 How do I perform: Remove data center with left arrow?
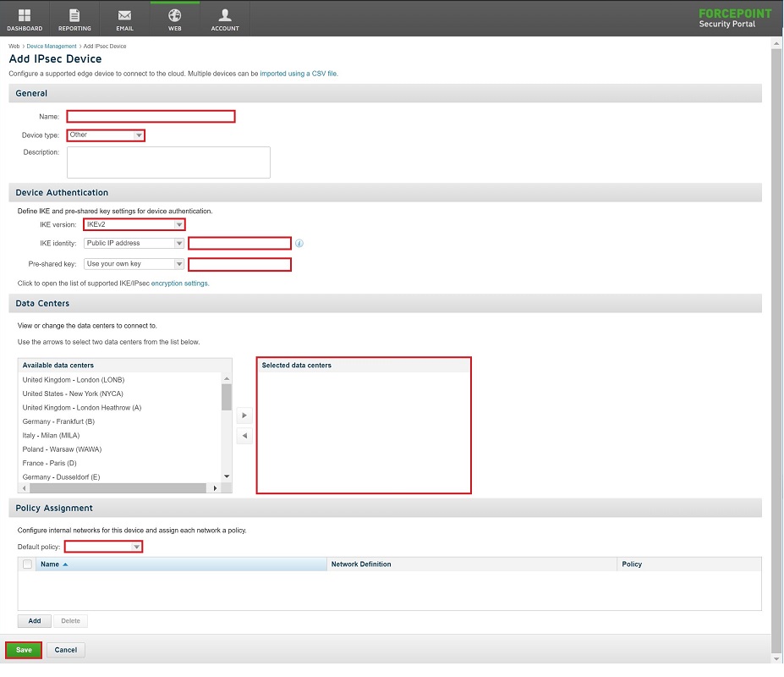244,436
